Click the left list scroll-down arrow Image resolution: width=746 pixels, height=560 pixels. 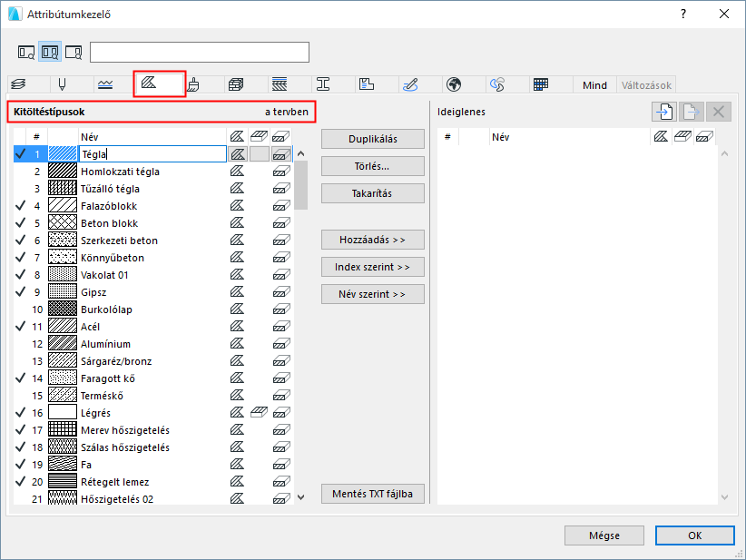tap(300, 497)
